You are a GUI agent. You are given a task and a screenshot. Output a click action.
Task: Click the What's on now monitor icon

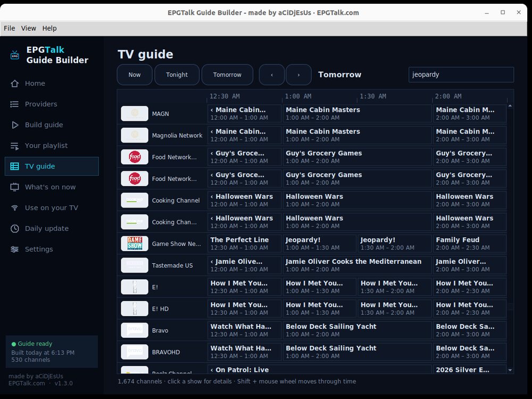point(14,187)
